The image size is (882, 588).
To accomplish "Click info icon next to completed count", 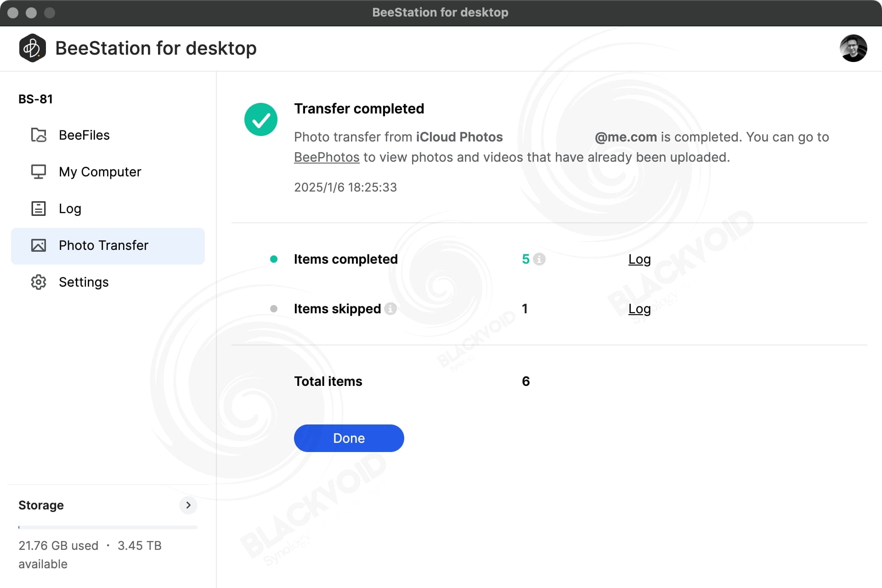I will point(539,259).
